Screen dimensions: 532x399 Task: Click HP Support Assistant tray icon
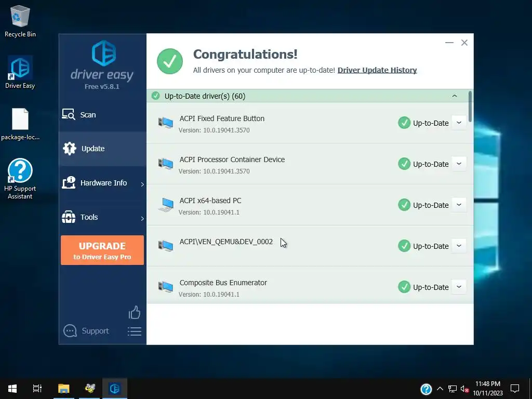(x=426, y=389)
